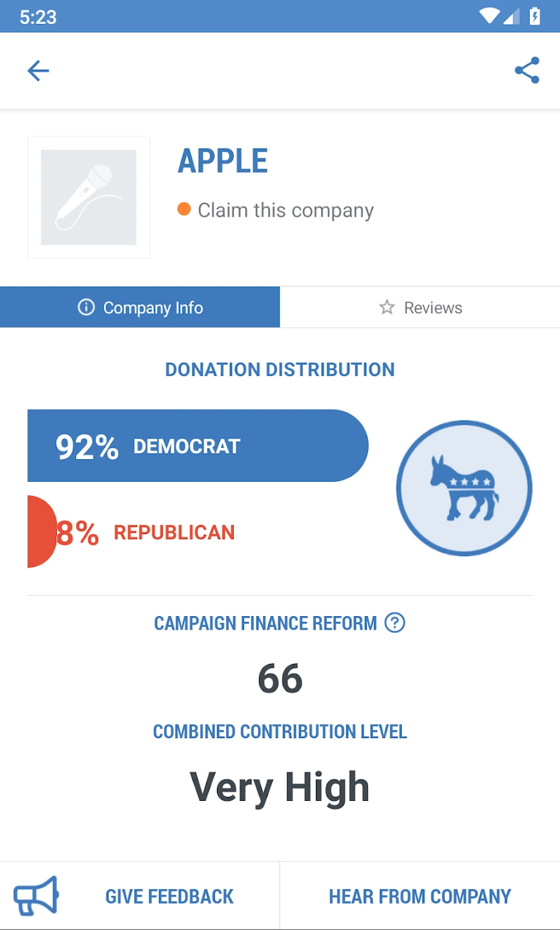The height and width of the screenshot is (930, 560).
Task: Click the APPLE company name heading
Action: pyautogui.click(x=223, y=161)
